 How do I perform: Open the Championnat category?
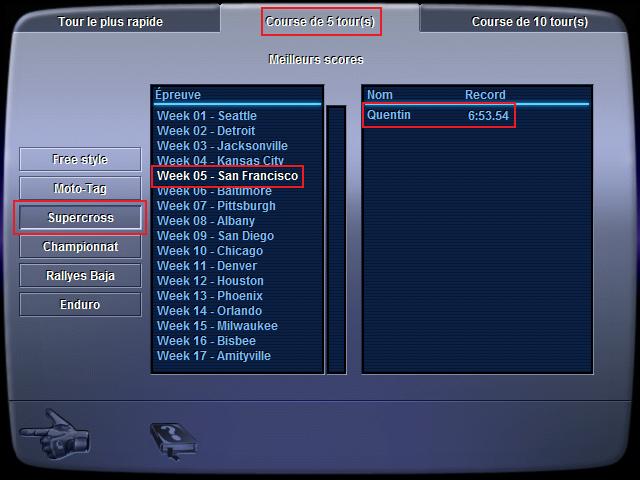coord(80,247)
